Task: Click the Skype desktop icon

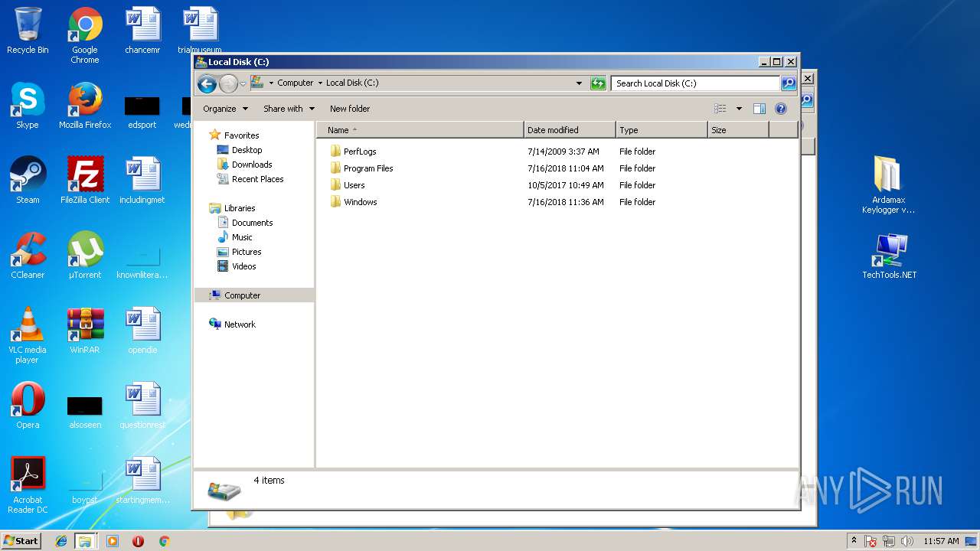Action: click(x=28, y=106)
